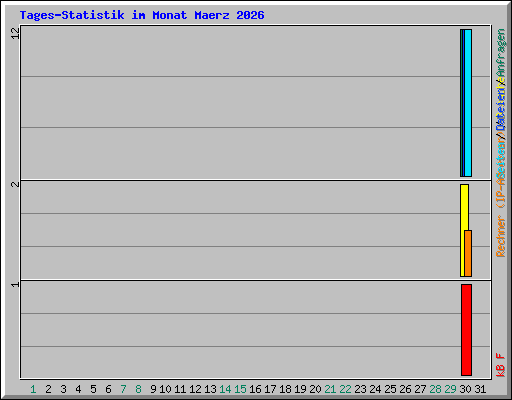Click the orange bar for day 30
Viewport: 512px width, 400px height.
click(x=468, y=253)
